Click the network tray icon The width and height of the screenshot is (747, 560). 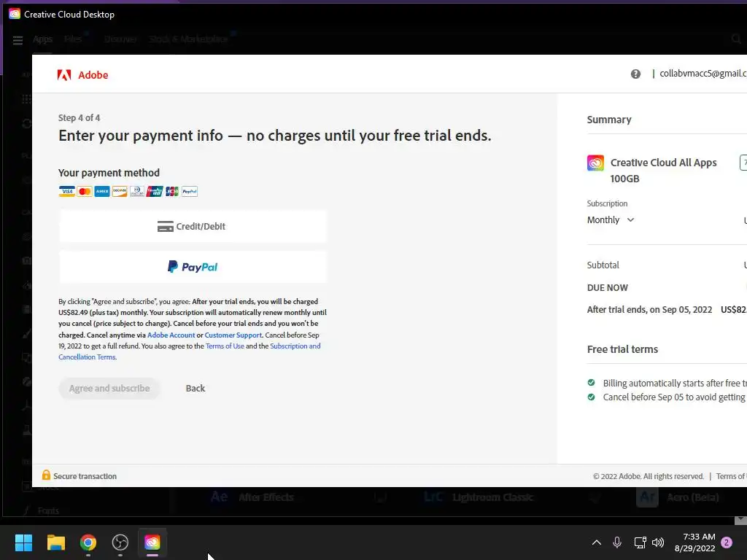640,542
